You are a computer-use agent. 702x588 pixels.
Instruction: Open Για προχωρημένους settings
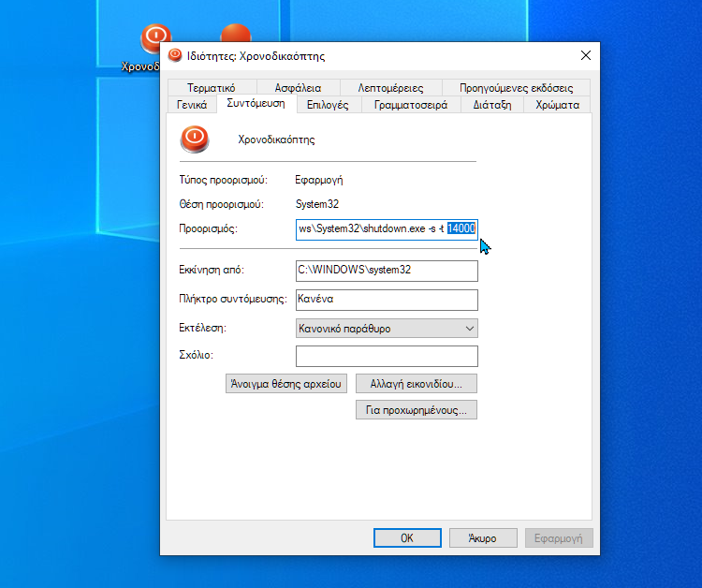coord(417,410)
